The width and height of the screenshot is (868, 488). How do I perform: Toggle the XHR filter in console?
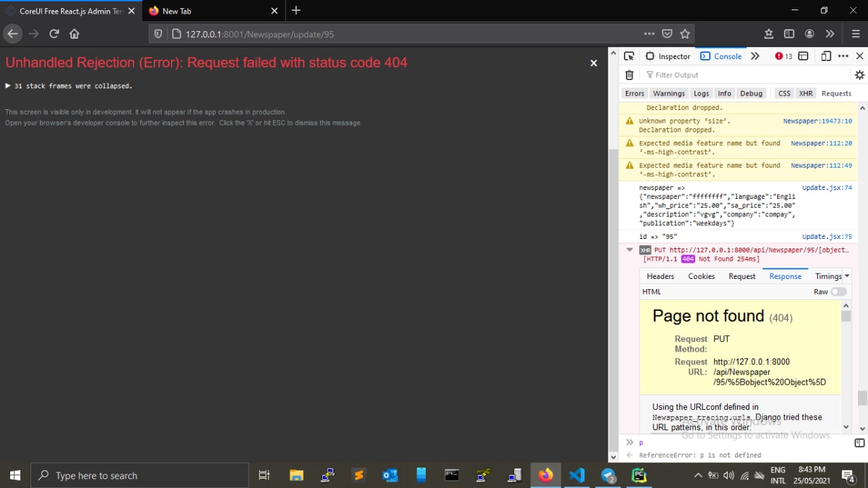805,94
